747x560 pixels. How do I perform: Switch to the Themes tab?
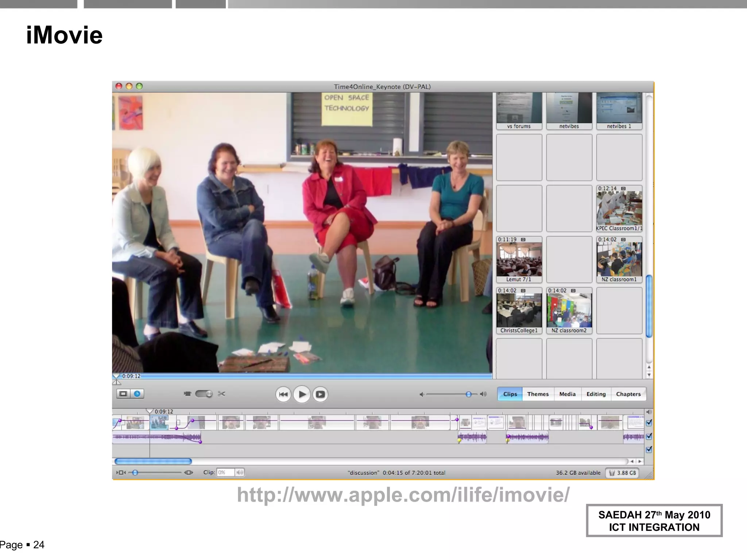tap(538, 394)
